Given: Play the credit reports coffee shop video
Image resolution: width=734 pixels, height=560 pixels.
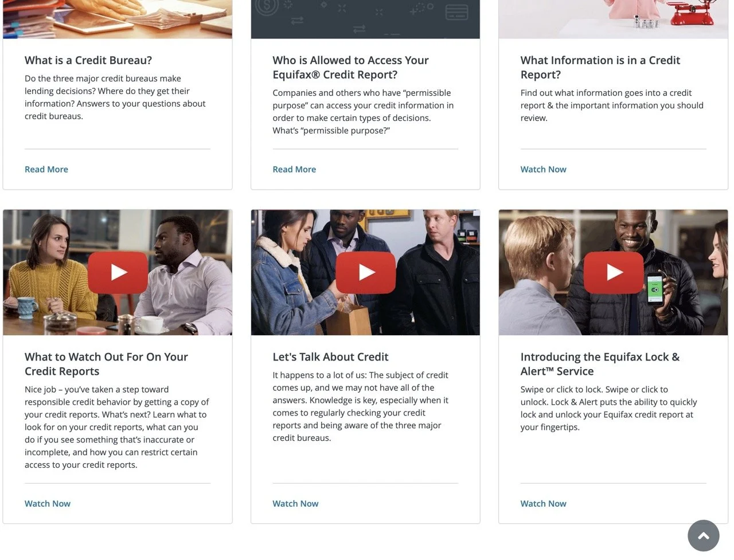Looking at the screenshot, I should click(118, 272).
